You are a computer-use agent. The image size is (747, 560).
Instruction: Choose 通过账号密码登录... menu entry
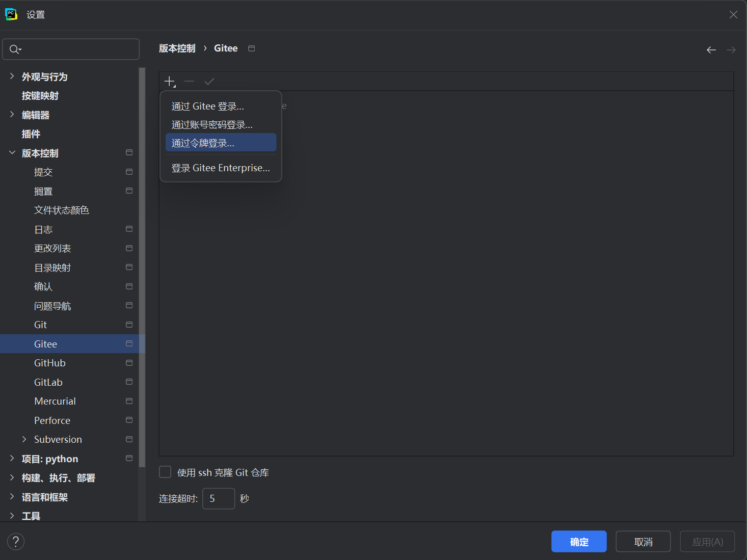coord(221,125)
